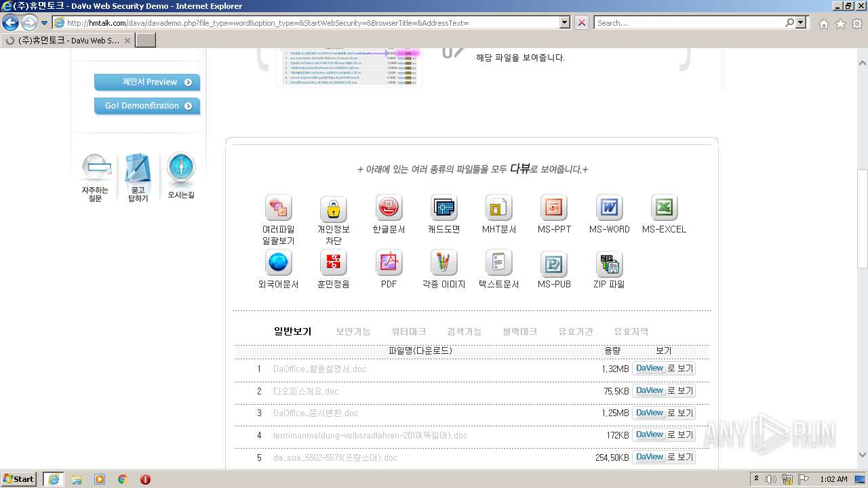Image resolution: width=868 pixels, height=488 pixels.
Task: View 다오피스개요.doc with DaView
Action: [x=663, y=391]
